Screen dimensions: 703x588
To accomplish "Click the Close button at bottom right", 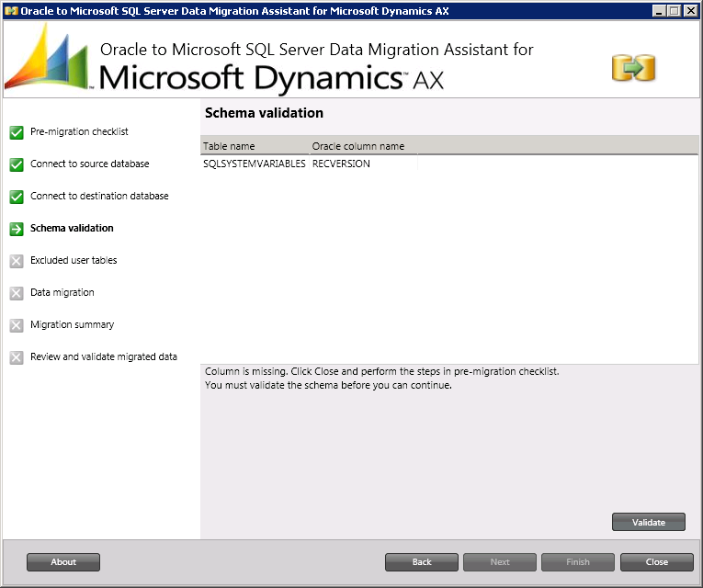I will pyautogui.click(x=656, y=562).
